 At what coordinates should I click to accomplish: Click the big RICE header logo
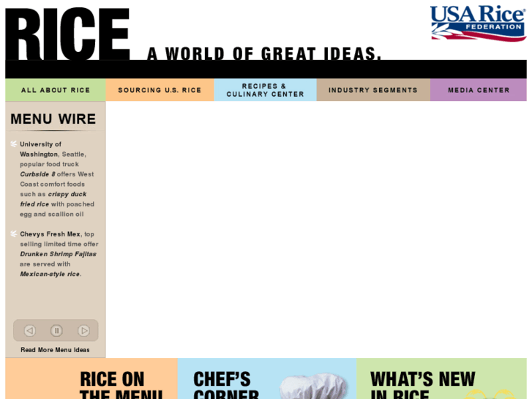[x=67, y=34]
